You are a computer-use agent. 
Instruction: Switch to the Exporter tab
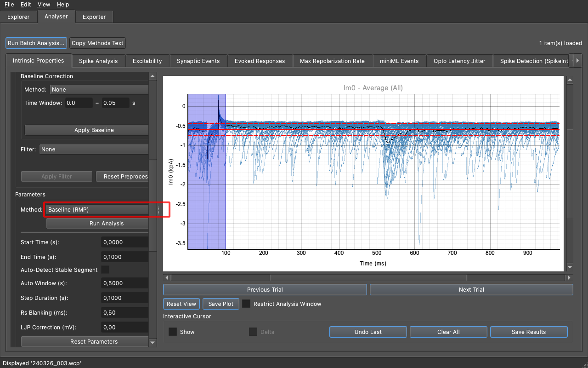click(94, 17)
